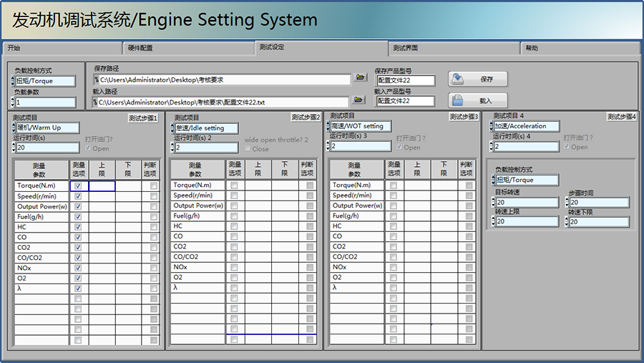Open the 帮助 tab
Viewport: 644px width, 363px height.
pyautogui.click(x=580, y=48)
